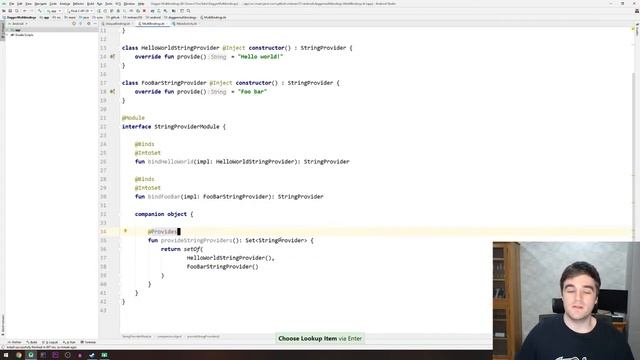Open the Windows Start menu
The height and width of the screenshot is (360, 640).
point(6,355)
